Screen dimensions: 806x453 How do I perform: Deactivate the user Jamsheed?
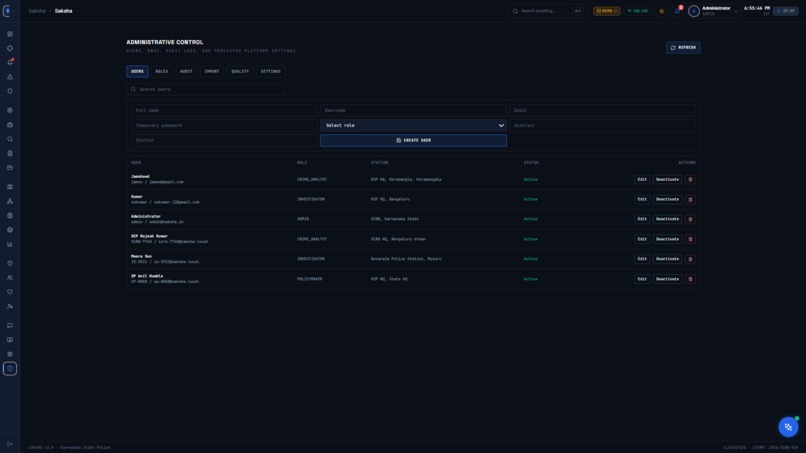667,179
